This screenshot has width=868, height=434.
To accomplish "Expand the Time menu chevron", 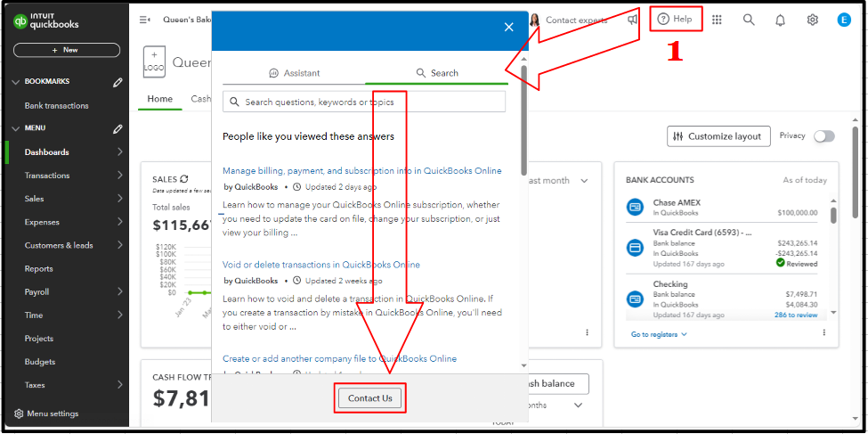I will 120,315.
